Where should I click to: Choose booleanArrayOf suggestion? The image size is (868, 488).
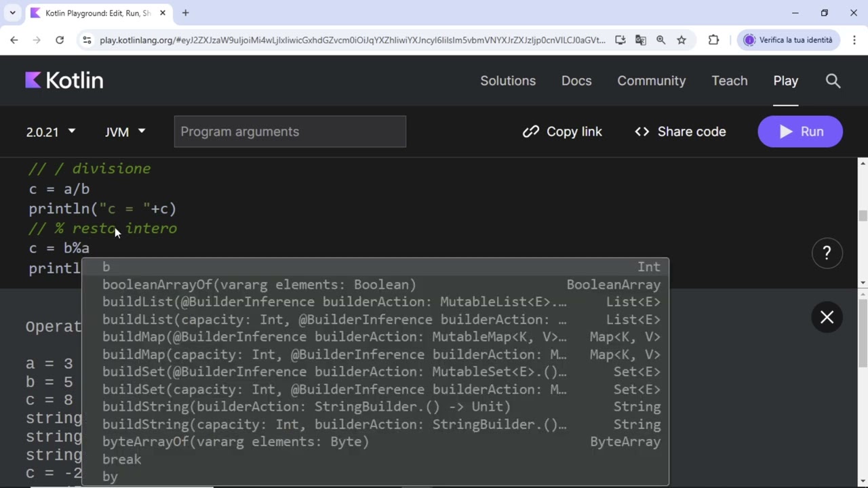click(376, 285)
